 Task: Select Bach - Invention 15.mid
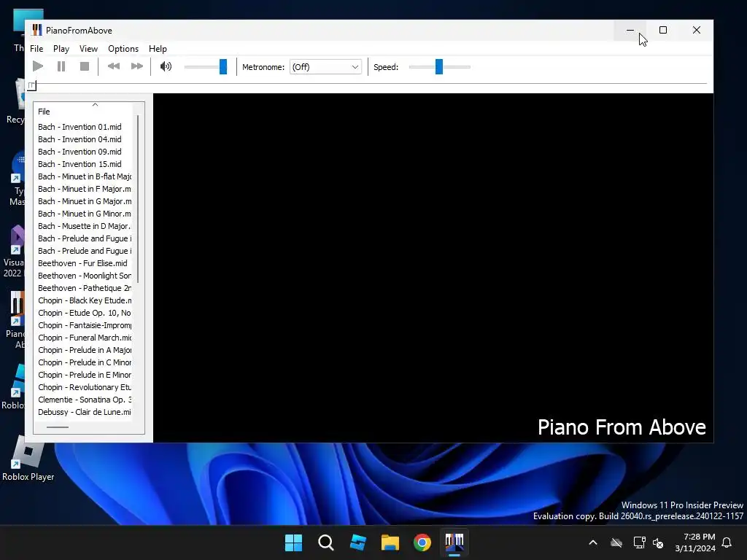coord(80,164)
